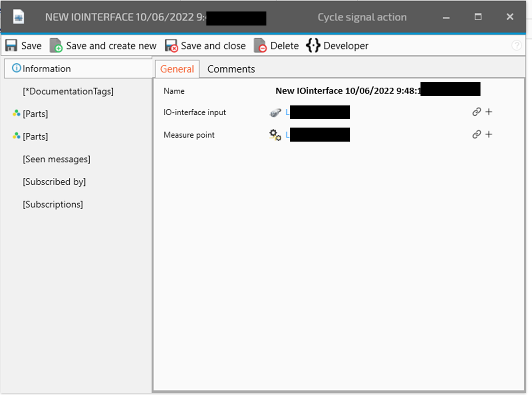Open the [Subscriptions] section
The width and height of the screenshot is (532, 395).
pyautogui.click(x=53, y=204)
